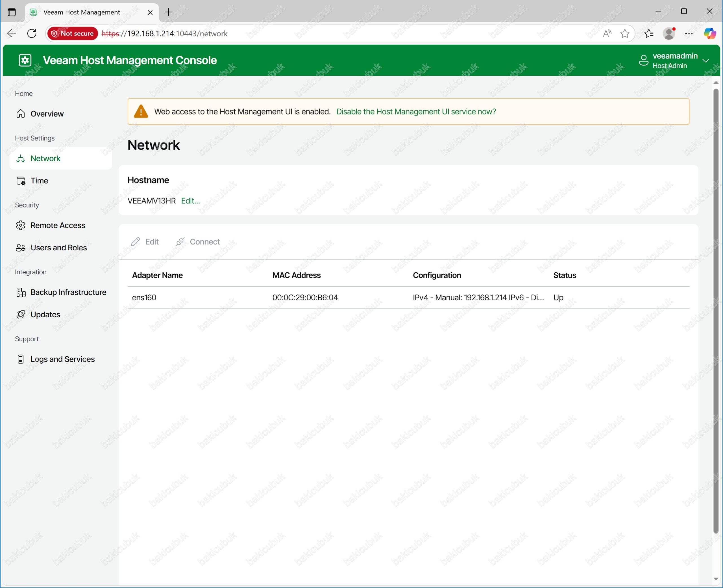Click the scrollbar down arrow
This screenshot has width=723, height=588.
pyautogui.click(x=716, y=579)
